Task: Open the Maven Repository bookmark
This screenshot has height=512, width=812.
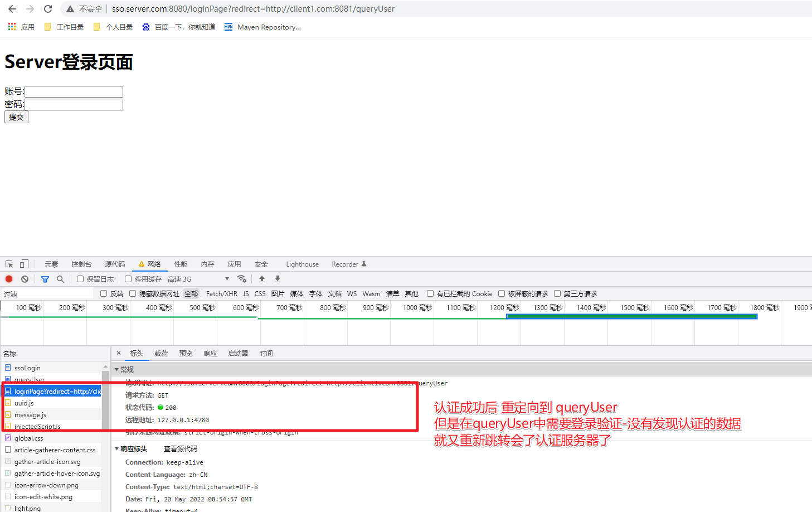Action: click(x=262, y=27)
